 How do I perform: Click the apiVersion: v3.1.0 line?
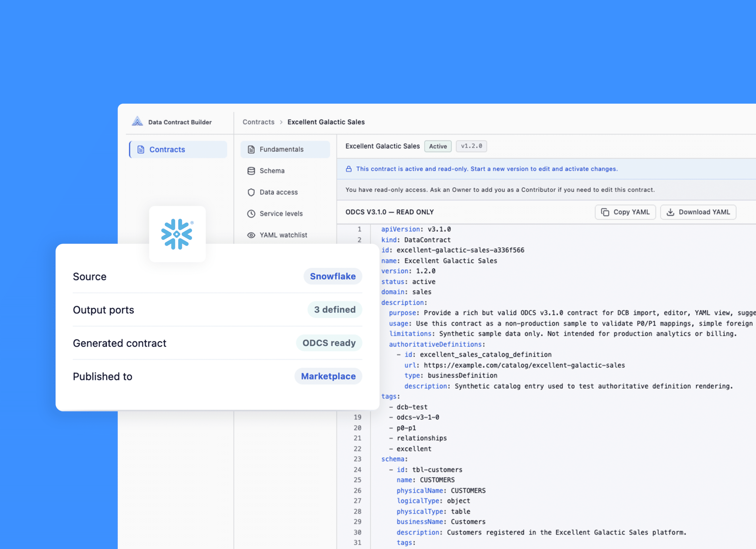[416, 229]
